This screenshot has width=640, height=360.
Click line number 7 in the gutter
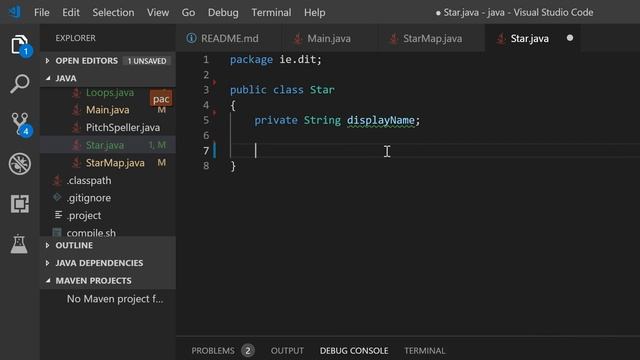coord(206,151)
